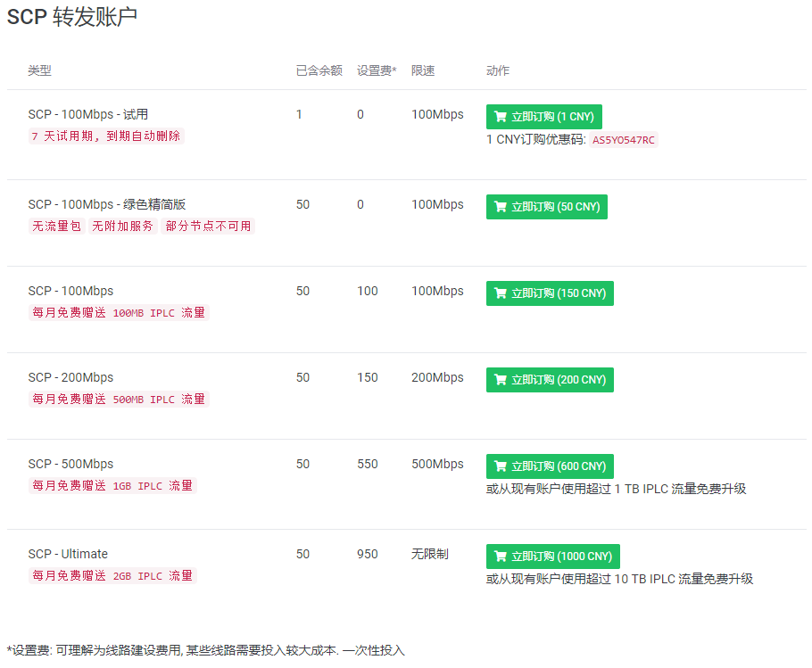
Task: Click the 无流量包 tag
Action: [x=56, y=227]
